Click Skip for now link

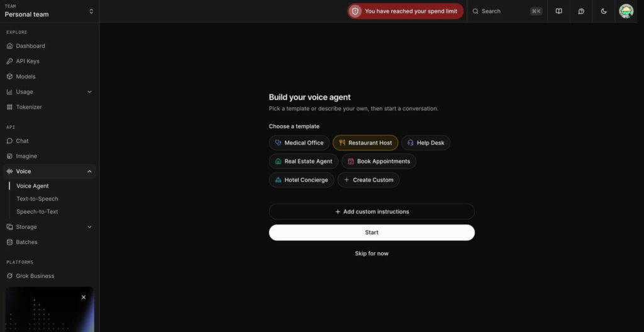click(x=372, y=253)
